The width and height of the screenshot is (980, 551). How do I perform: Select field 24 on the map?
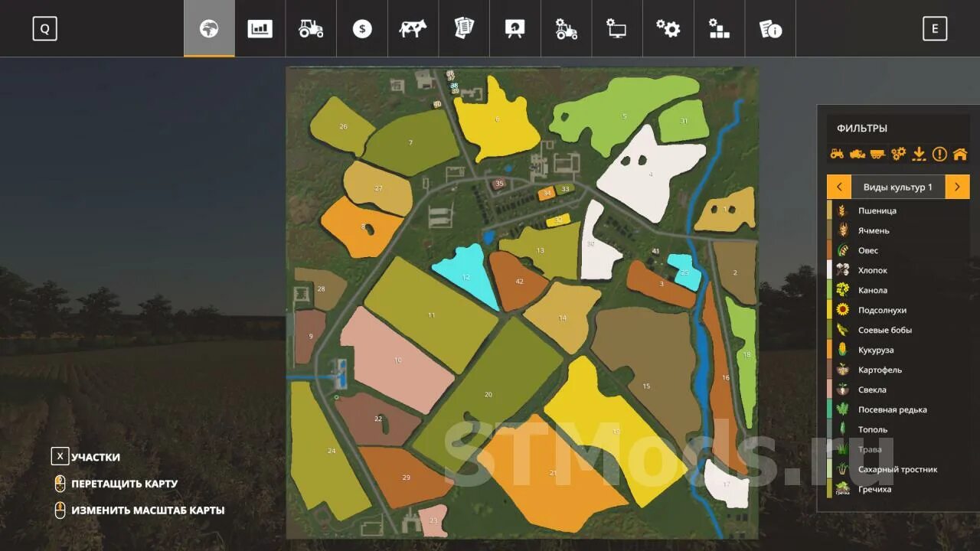click(332, 451)
